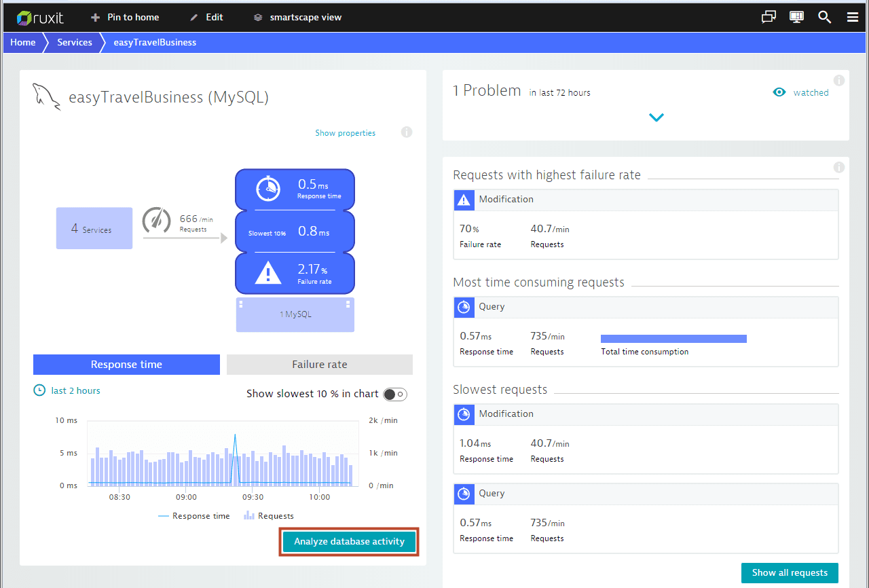Viewport: 869px width, 588px height.
Task: Open Modification under highest failure rate
Action: pyautogui.click(x=646, y=224)
